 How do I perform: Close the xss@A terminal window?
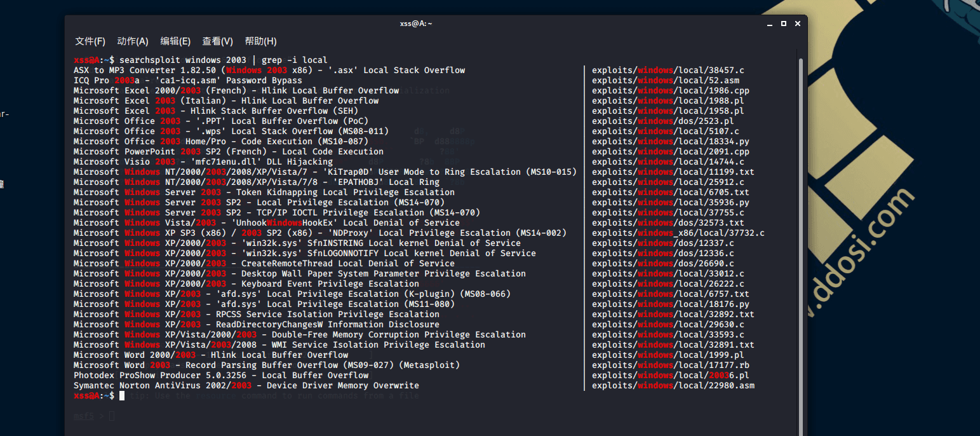(x=798, y=24)
